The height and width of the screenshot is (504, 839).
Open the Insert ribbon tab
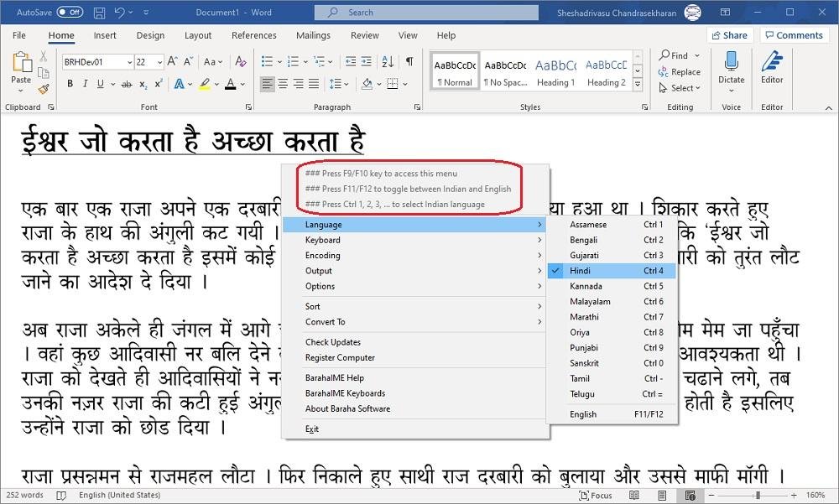click(105, 35)
